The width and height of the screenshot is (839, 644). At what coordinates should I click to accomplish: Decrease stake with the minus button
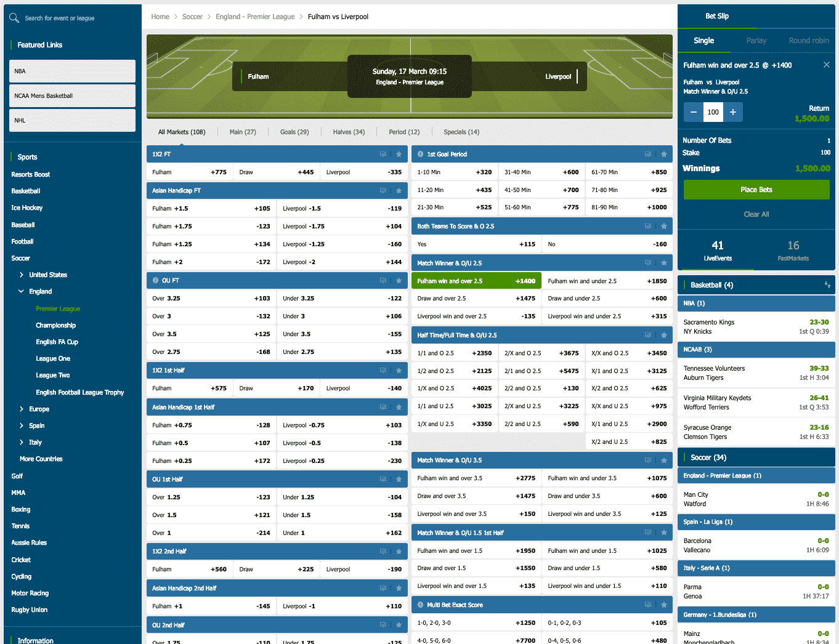pos(694,112)
